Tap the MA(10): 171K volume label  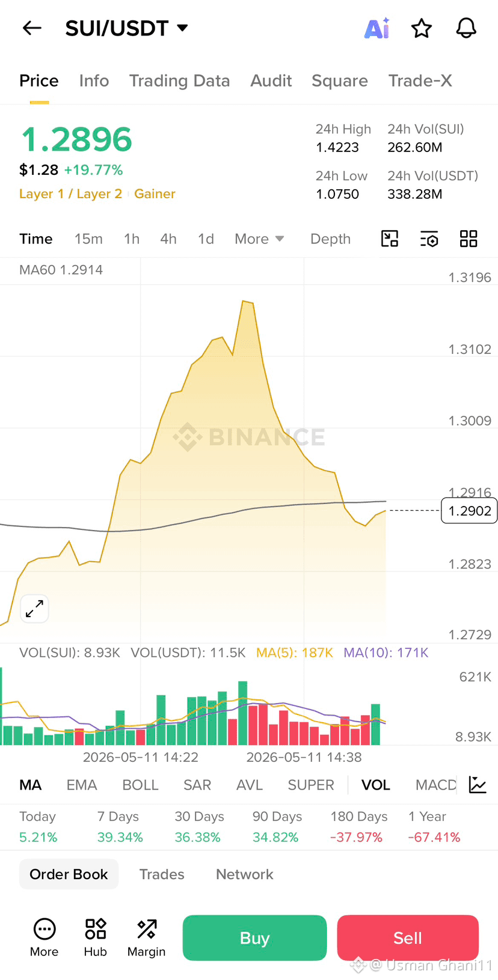(x=386, y=653)
